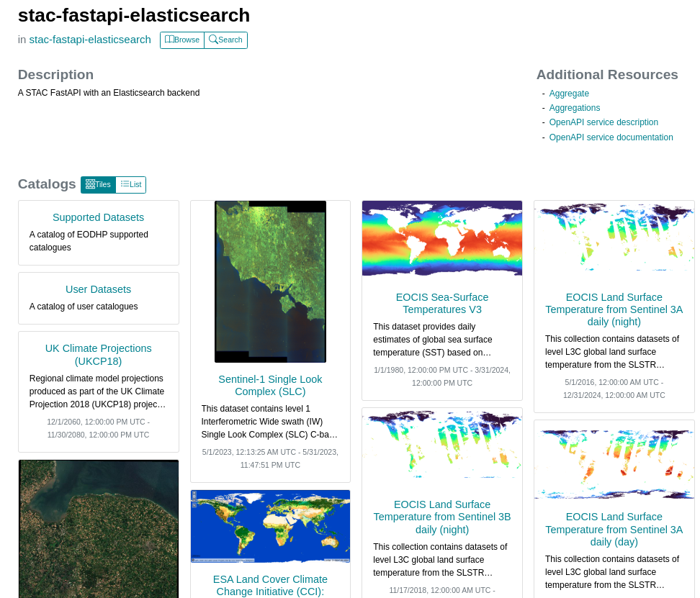This screenshot has width=700, height=598.
Task: Open EOCIS Sea-Surface Temperatures V3 link
Action: [x=442, y=303]
